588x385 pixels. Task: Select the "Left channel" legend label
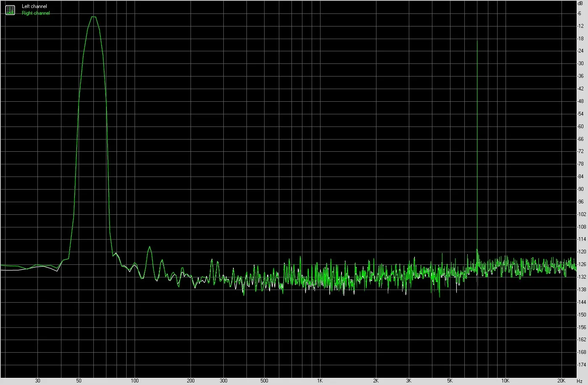pyautogui.click(x=34, y=7)
